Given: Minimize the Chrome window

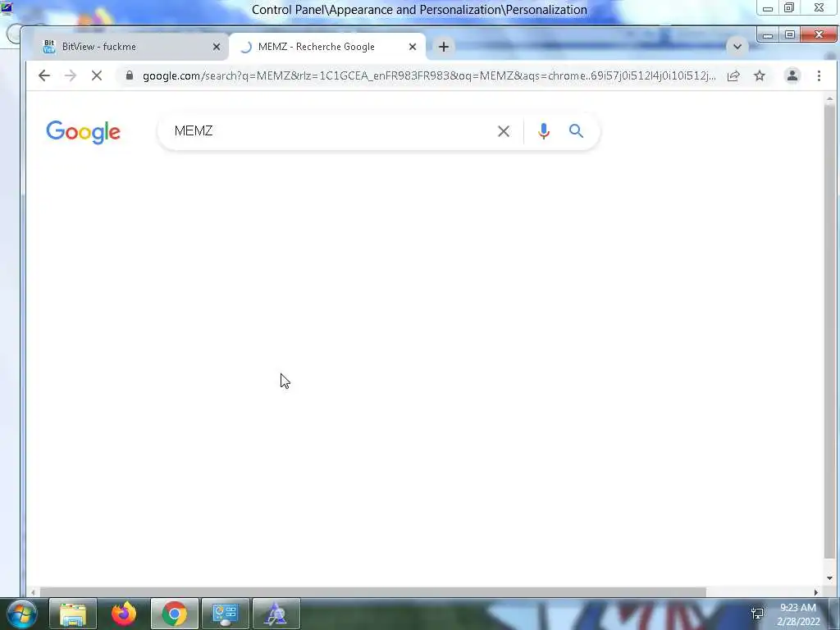Looking at the screenshot, I should coord(768,34).
